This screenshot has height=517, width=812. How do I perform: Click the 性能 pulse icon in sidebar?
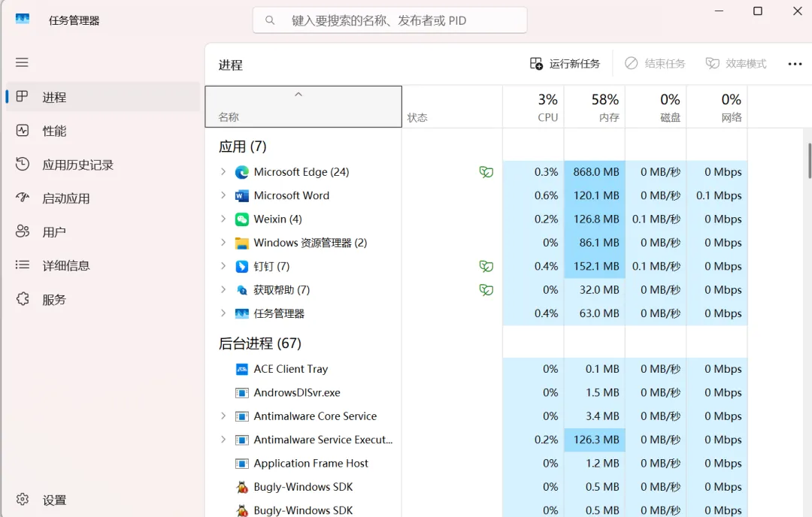pyautogui.click(x=23, y=131)
